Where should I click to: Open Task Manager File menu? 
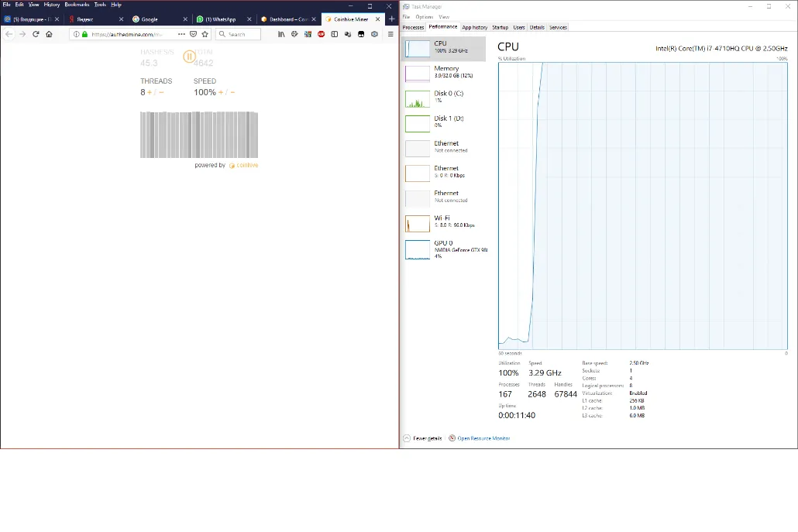[x=406, y=17]
